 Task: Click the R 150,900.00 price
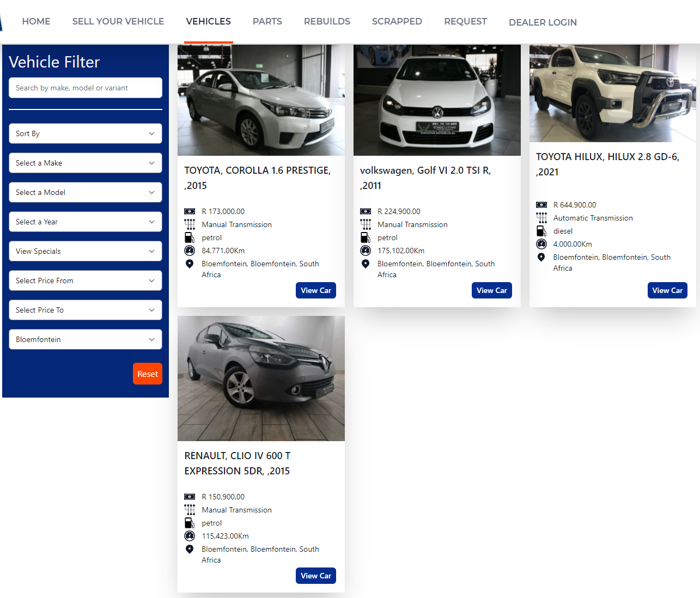coord(223,497)
